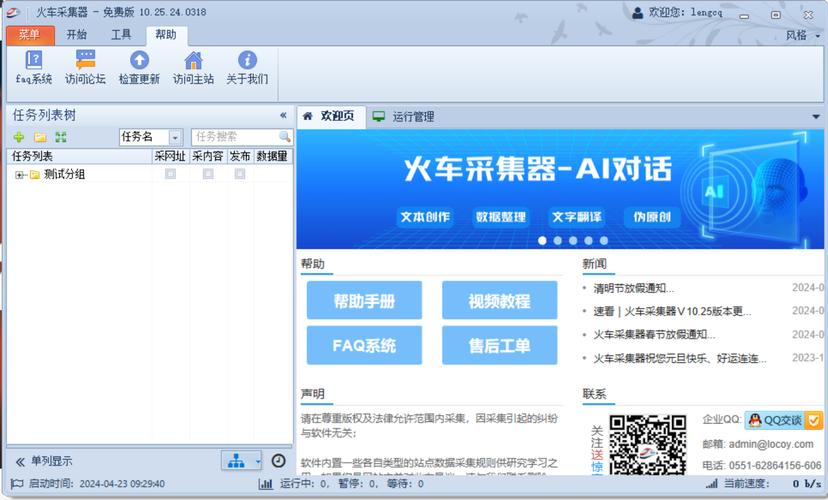This screenshot has width=828, height=500.
Task: Toggle 单列显示 collapse arrows
Action: pyautogui.click(x=20, y=461)
